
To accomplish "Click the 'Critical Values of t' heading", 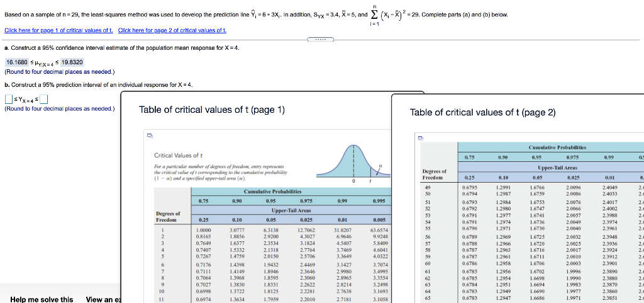I will [178, 156].
